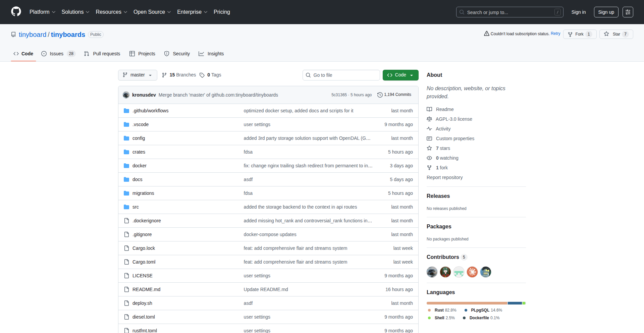Open the master branch selector dropdown

tap(138, 75)
